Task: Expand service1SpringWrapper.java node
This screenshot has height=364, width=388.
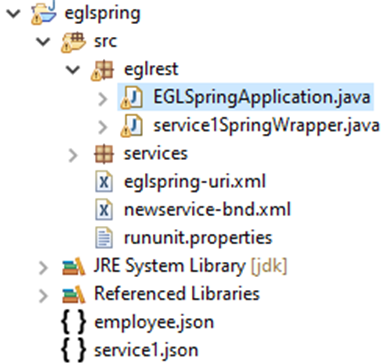Action: (103, 127)
